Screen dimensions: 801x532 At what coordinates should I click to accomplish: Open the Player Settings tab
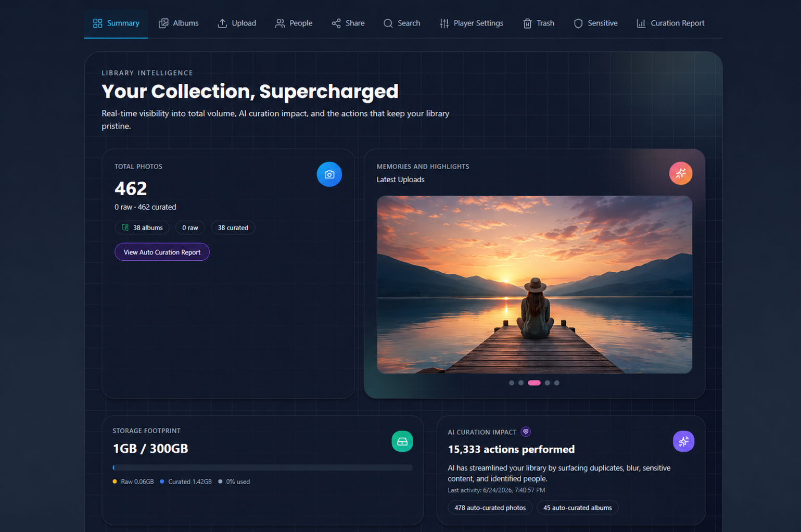click(x=471, y=23)
